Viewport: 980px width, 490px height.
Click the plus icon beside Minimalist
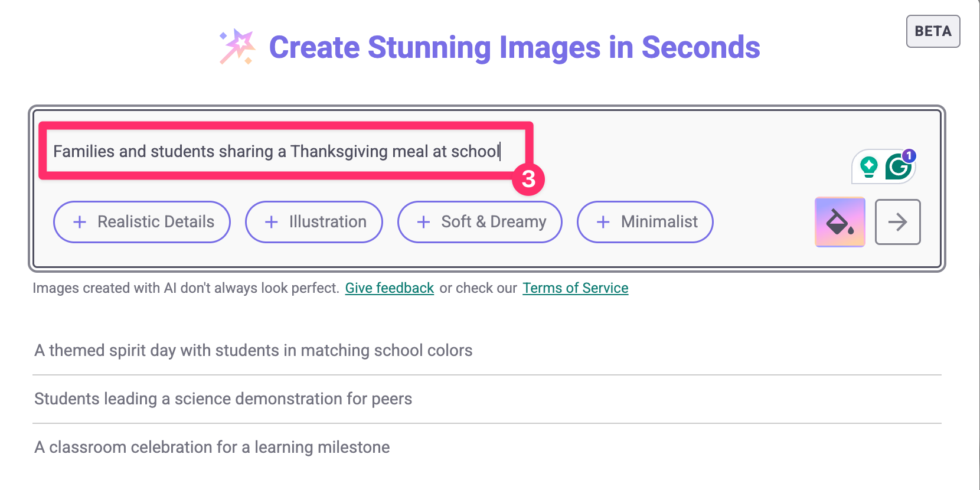[x=603, y=222]
